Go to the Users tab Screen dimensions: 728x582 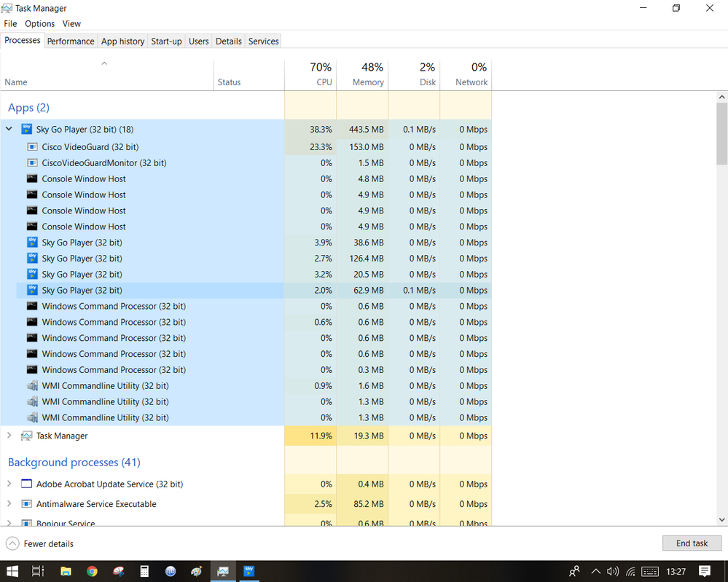click(x=199, y=42)
